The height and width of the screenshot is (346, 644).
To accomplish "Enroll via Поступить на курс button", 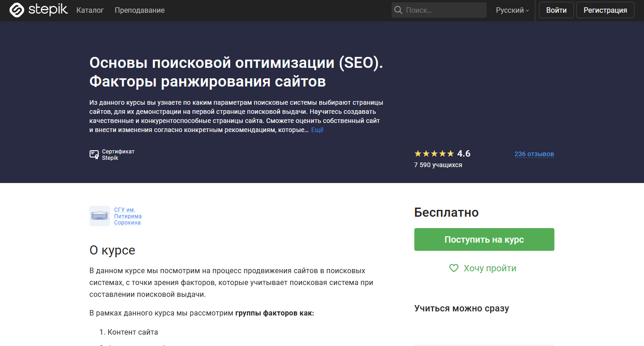I will (x=484, y=239).
